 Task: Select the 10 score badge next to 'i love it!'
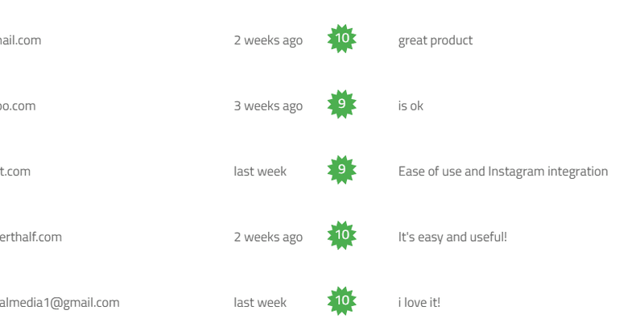pos(341,301)
